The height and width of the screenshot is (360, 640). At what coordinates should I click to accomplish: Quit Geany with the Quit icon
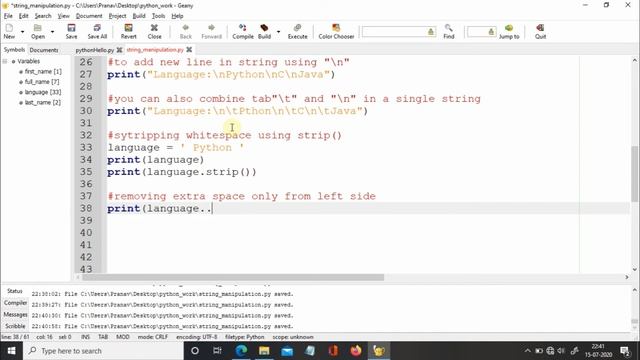click(x=540, y=31)
